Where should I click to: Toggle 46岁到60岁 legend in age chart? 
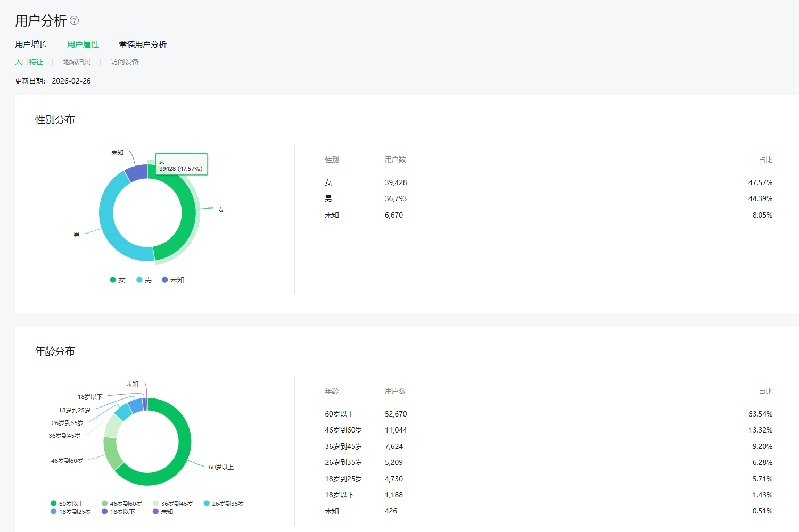click(x=122, y=503)
